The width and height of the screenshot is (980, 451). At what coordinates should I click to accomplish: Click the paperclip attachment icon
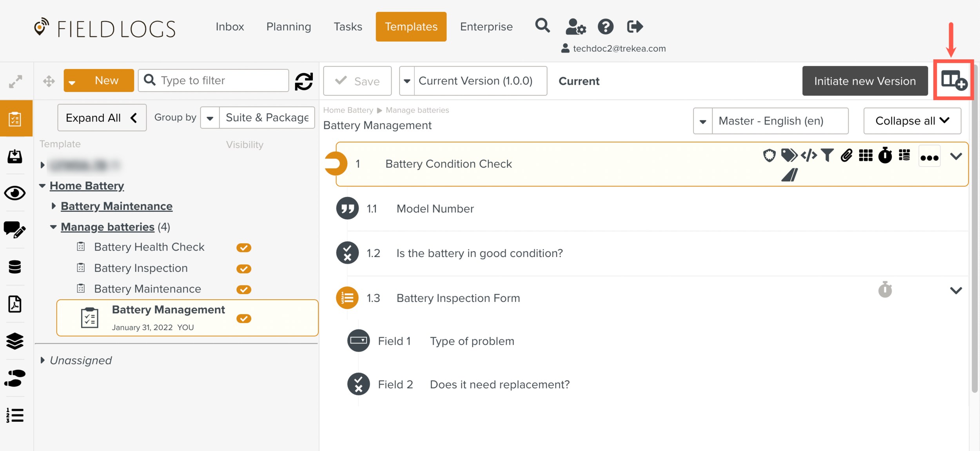point(846,156)
